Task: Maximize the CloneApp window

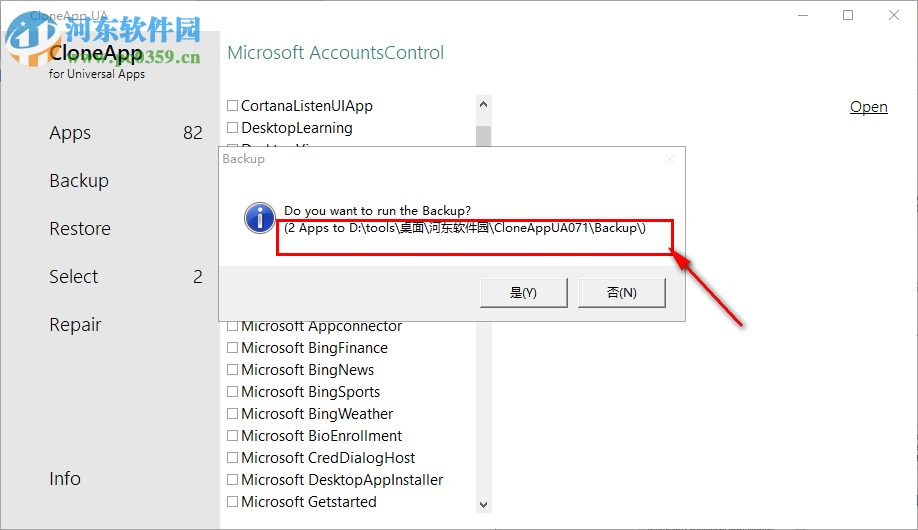Action: (848, 15)
